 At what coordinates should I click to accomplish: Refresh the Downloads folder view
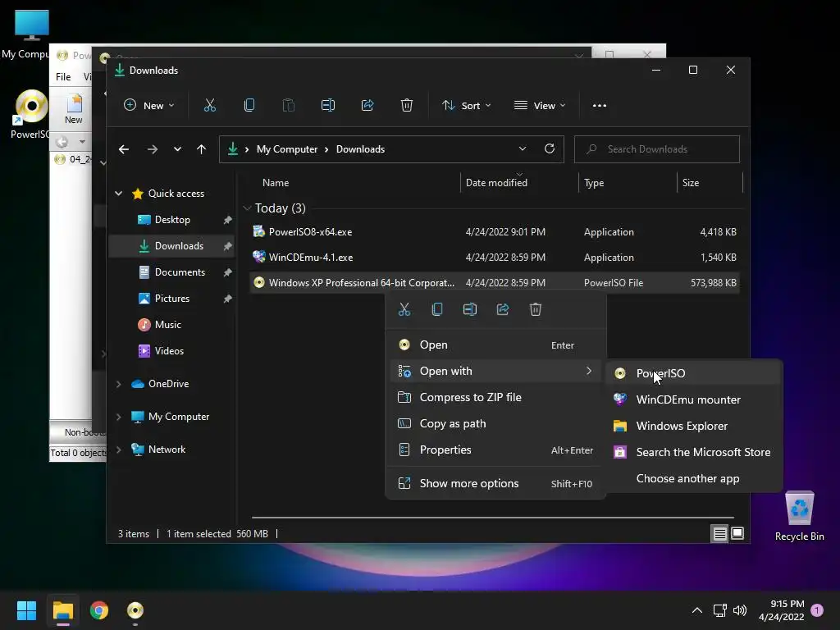(x=549, y=149)
